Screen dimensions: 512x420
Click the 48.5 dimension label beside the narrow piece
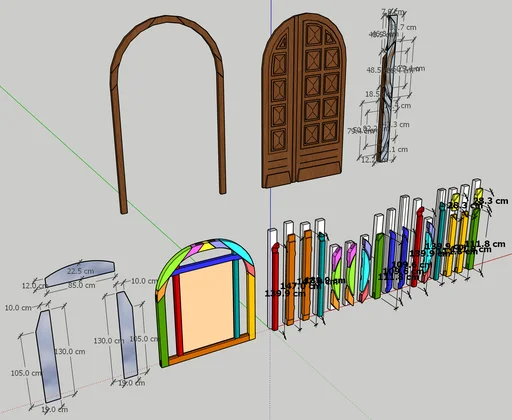click(374, 70)
